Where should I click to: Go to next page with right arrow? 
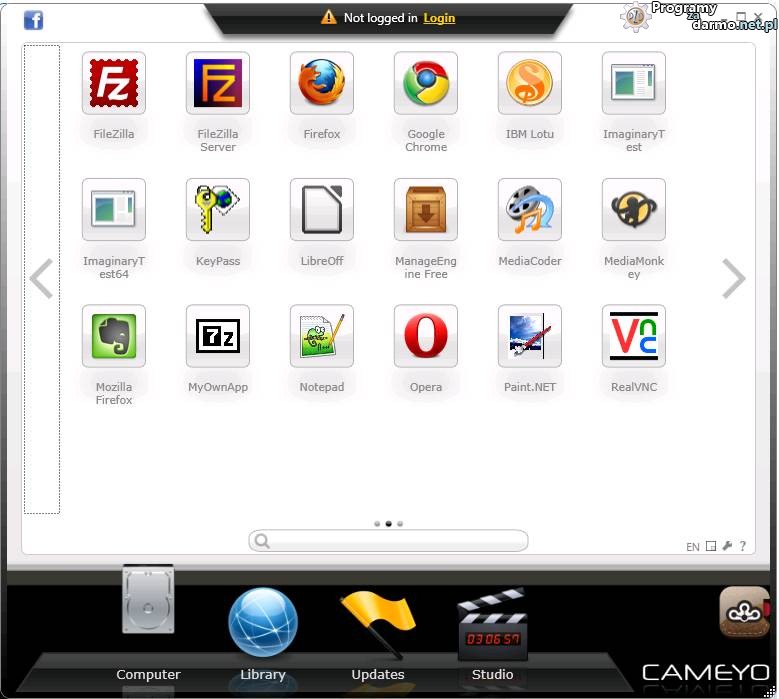734,279
